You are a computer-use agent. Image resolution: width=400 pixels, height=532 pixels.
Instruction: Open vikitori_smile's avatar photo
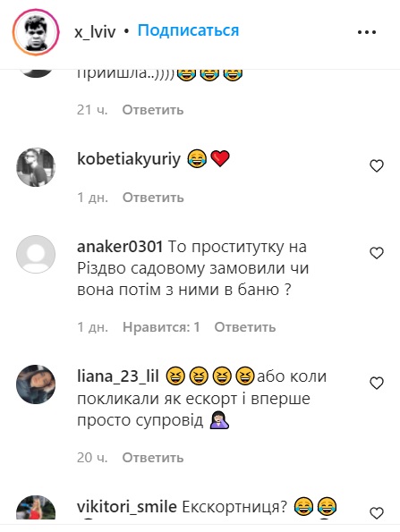coord(36,507)
